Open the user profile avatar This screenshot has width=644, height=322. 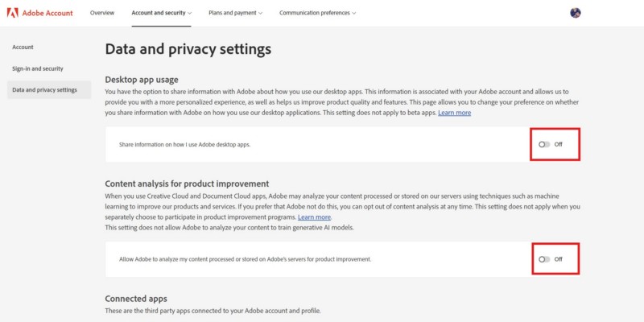[575, 13]
